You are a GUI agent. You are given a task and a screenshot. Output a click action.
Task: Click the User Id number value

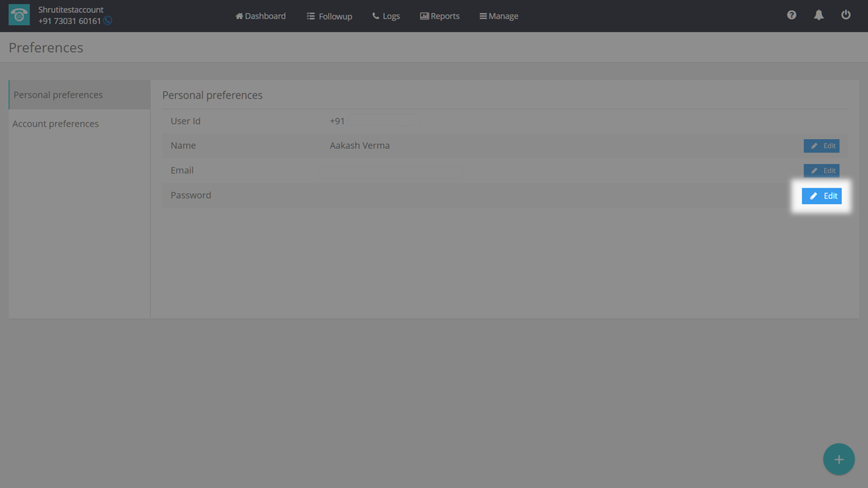[374, 121]
